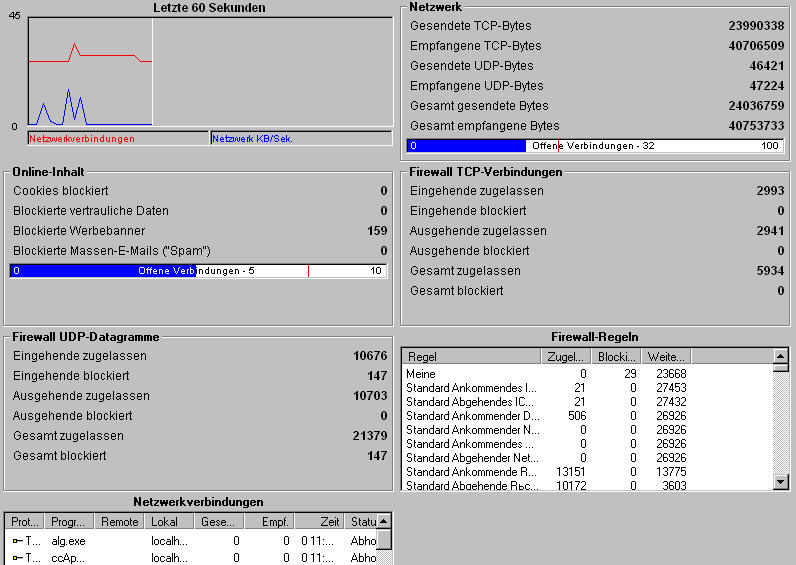796x565 pixels.
Task: Click UDP Eingehende zugelassen value 10676
Action: pos(370,356)
